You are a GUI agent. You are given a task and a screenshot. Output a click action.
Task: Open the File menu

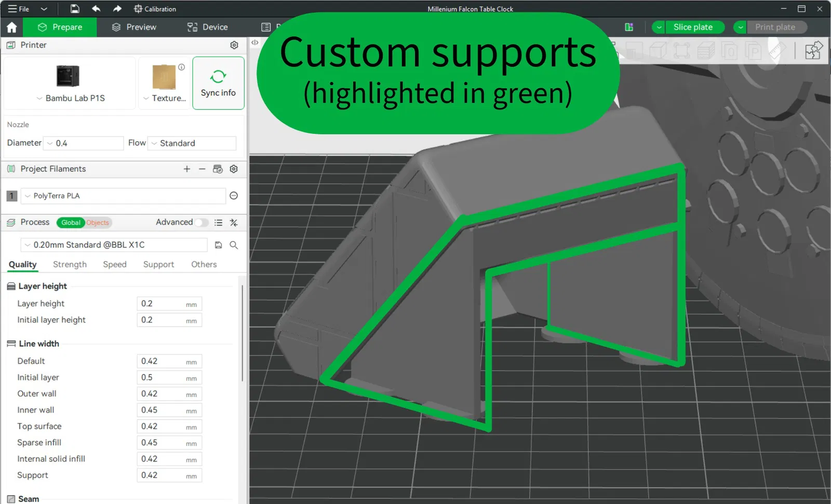point(19,9)
